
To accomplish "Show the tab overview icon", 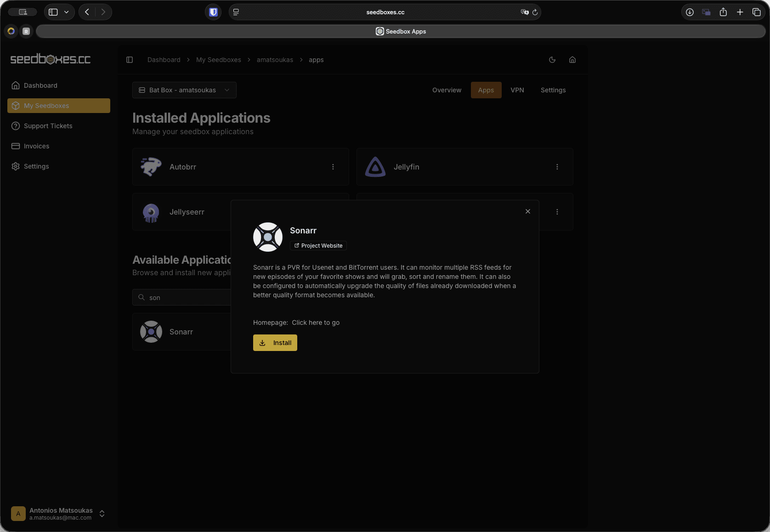I will pos(756,12).
